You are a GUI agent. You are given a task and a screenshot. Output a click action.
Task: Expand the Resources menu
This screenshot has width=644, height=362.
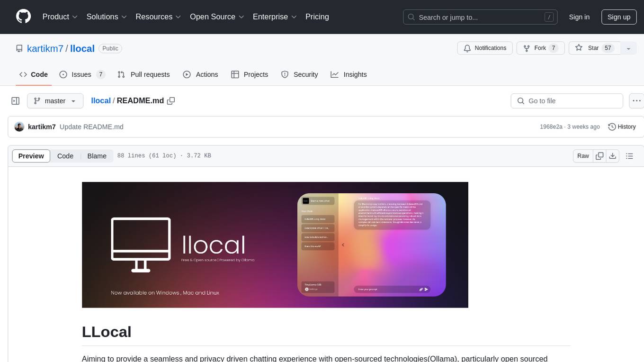click(x=158, y=17)
